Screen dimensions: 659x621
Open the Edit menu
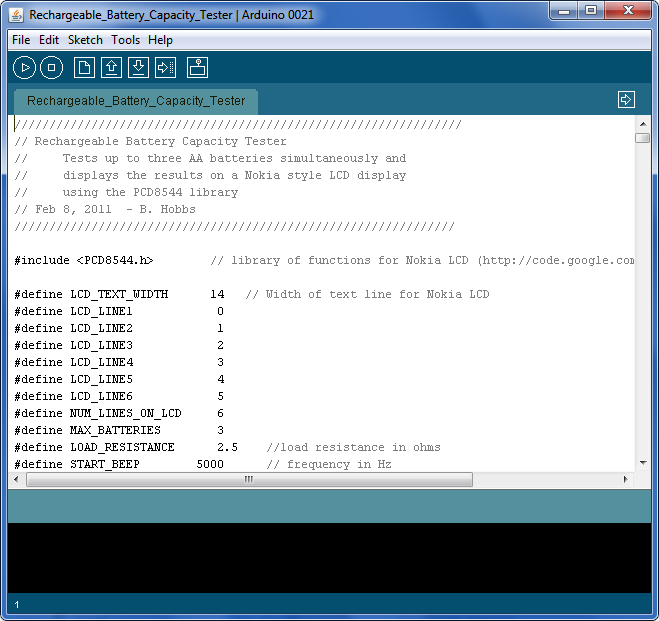(x=49, y=40)
